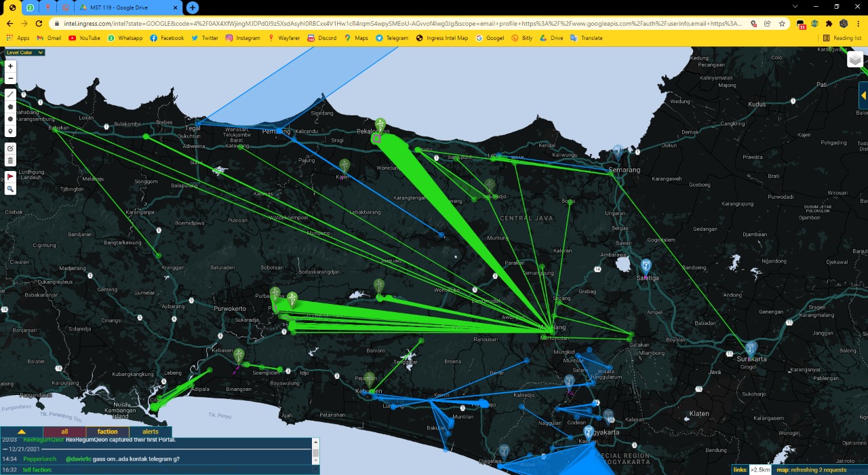Screen dimensions: 868x475
Task: Open Ingress Intel Map bookmark
Action: coord(441,38)
